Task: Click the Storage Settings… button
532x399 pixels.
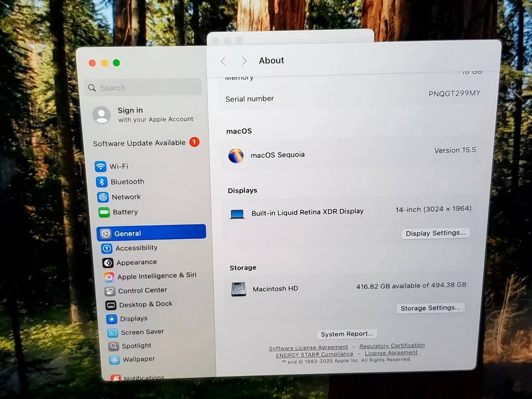Action: (430, 308)
